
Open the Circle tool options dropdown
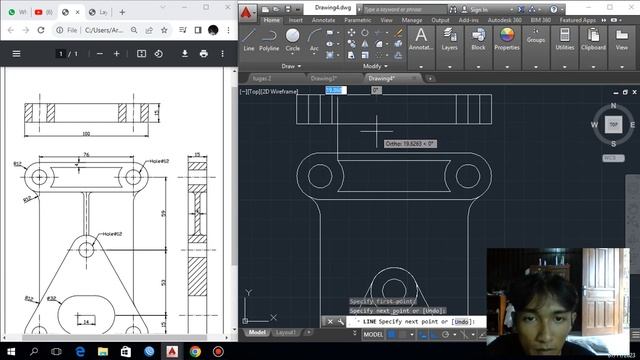292,54
